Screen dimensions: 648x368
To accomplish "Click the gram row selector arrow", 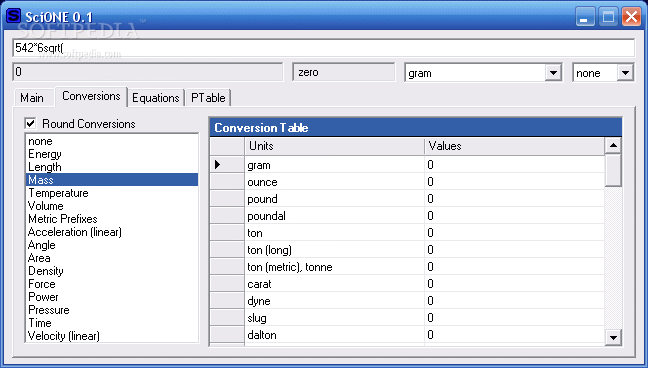I will [x=227, y=165].
